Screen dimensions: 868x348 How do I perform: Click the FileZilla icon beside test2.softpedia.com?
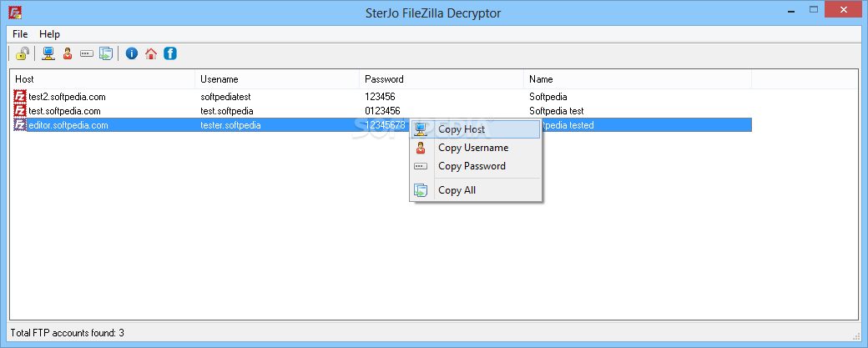21,97
